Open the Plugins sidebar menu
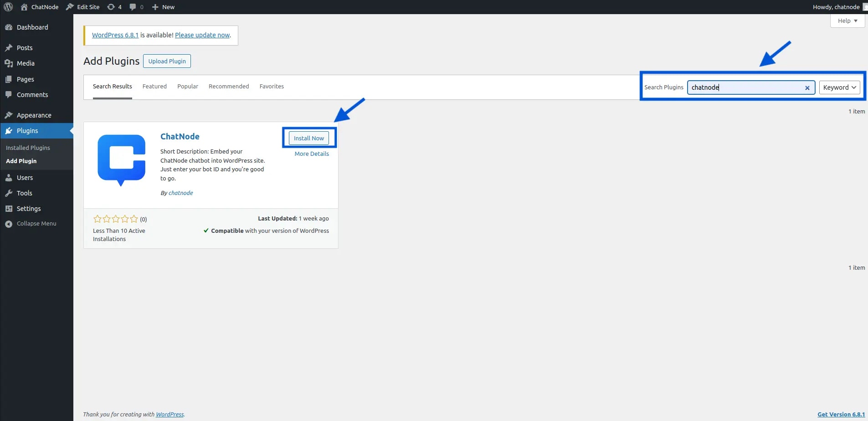The image size is (868, 421). coord(36,131)
